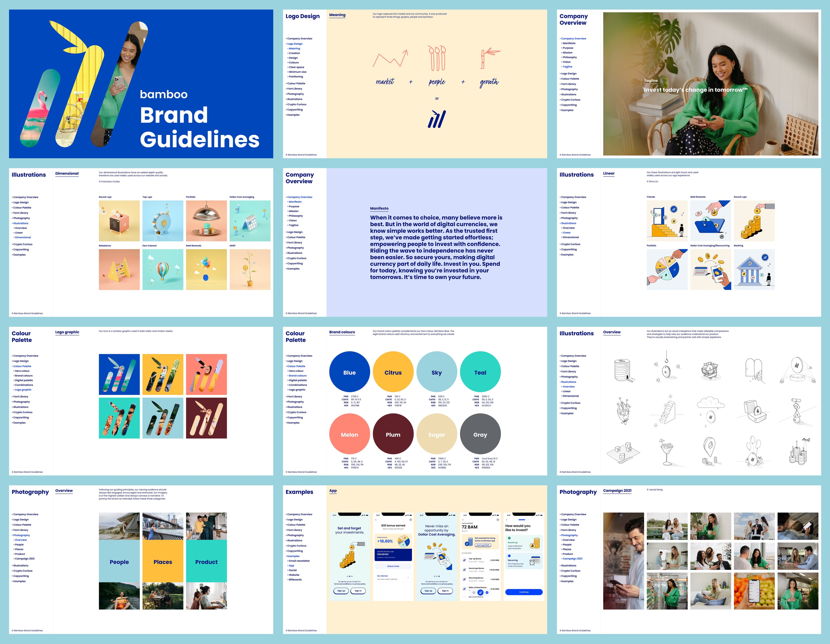Click the Banking linear illustration icon

[x=754, y=269]
